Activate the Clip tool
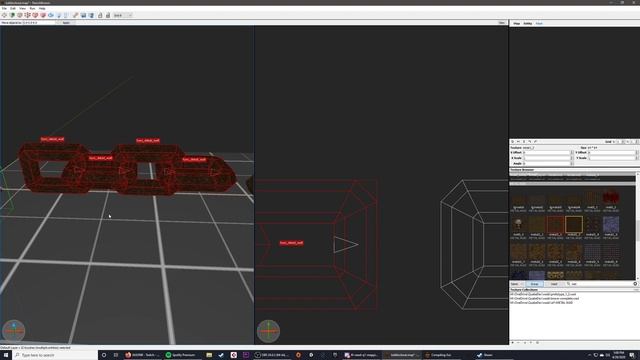The width and height of the screenshot is (640, 360). tap(20, 15)
